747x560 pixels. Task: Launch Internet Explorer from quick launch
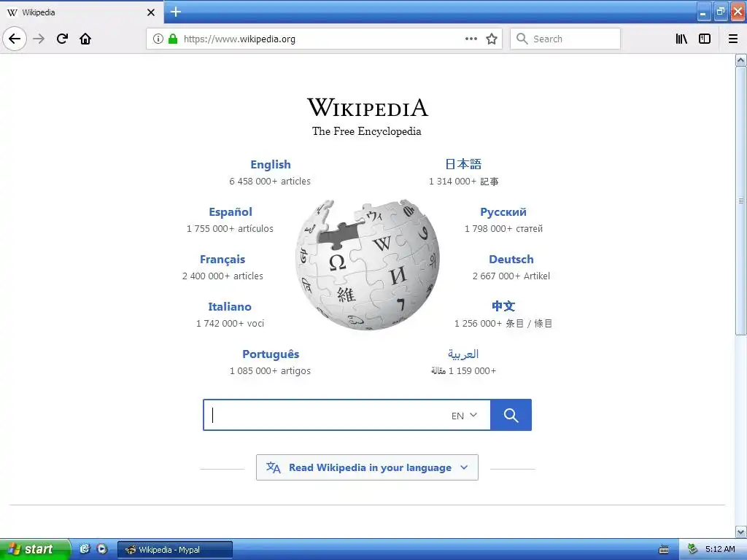tap(85, 549)
